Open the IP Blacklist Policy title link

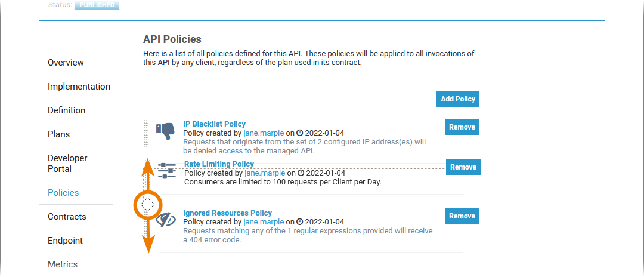click(x=214, y=124)
